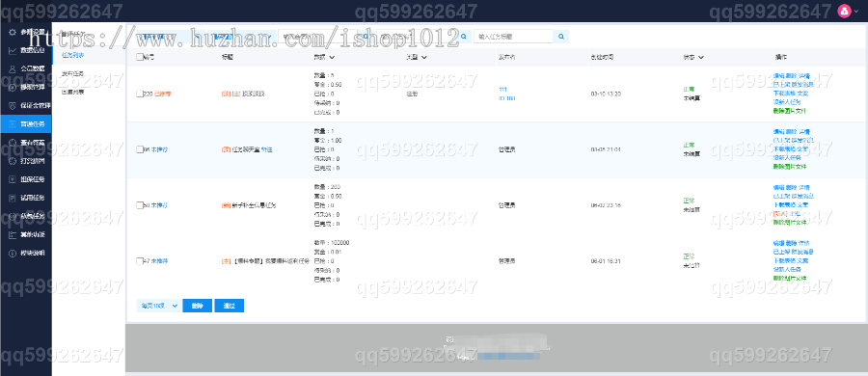Focus the middle search input in filter bar
Viewport: 868px width, 376px height.
coord(416,37)
